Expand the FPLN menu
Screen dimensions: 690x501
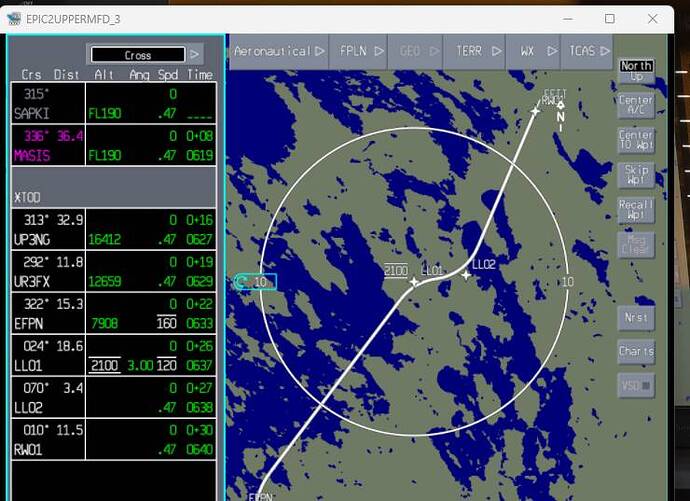point(359,51)
